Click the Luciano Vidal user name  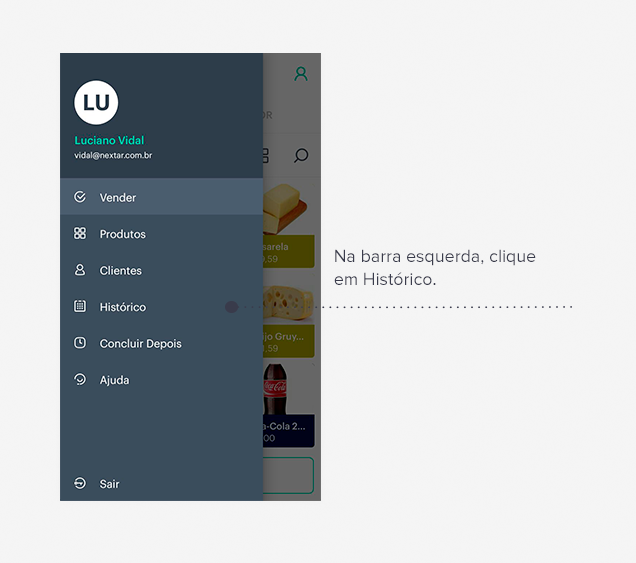[x=109, y=140]
